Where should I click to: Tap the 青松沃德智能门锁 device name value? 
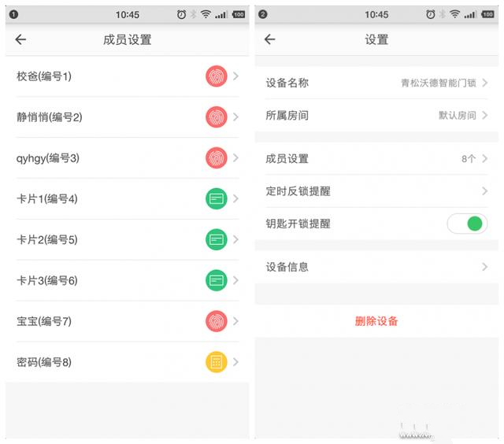(x=438, y=83)
